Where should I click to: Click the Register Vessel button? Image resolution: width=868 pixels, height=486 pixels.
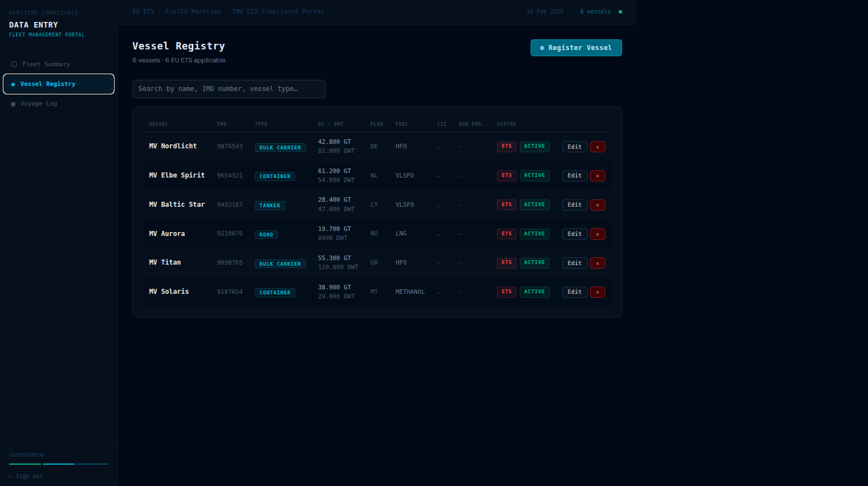pos(576,48)
